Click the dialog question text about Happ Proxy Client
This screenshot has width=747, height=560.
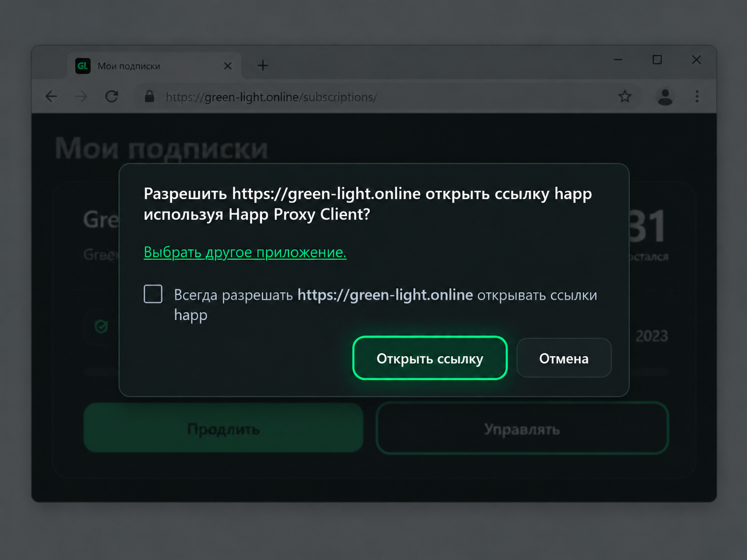click(x=368, y=204)
